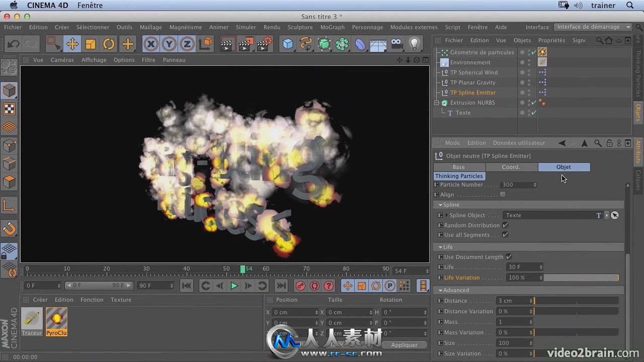
Task: Select the TP Spline Emitter object
Action: (x=473, y=93)
